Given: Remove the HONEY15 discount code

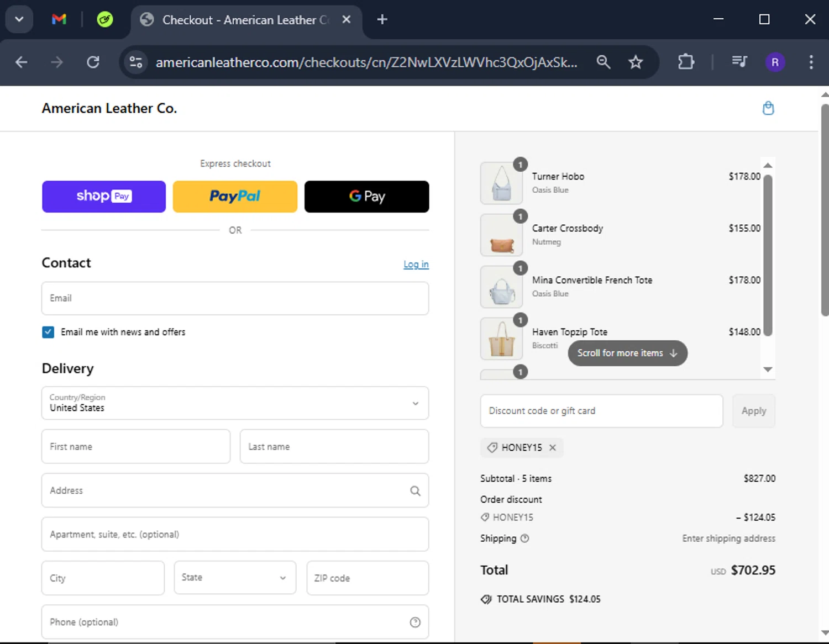Looking at the screenshot, I should pos(553,447).
